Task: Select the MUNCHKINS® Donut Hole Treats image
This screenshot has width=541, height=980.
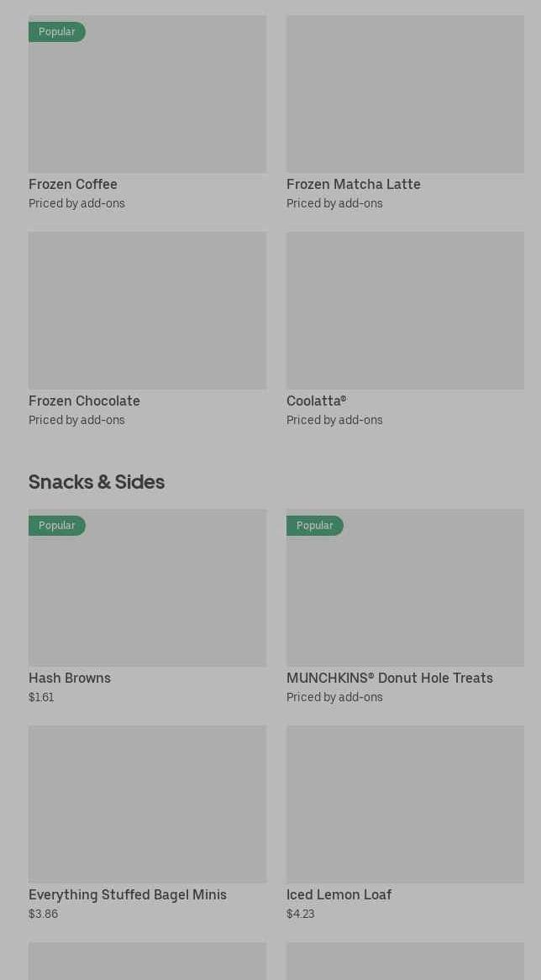Action: pos(405,595)
